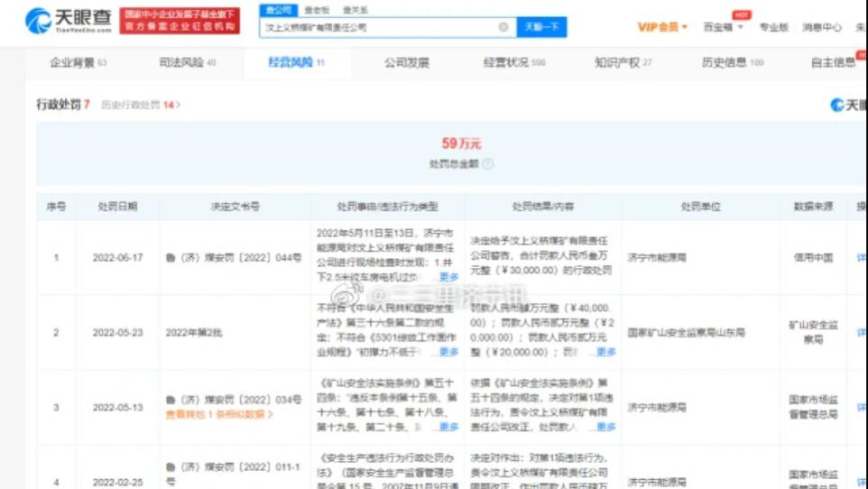The image size is (868, 489).
Task: Click the 59万元 total penalty amount
Action: [x=461, y=144]
